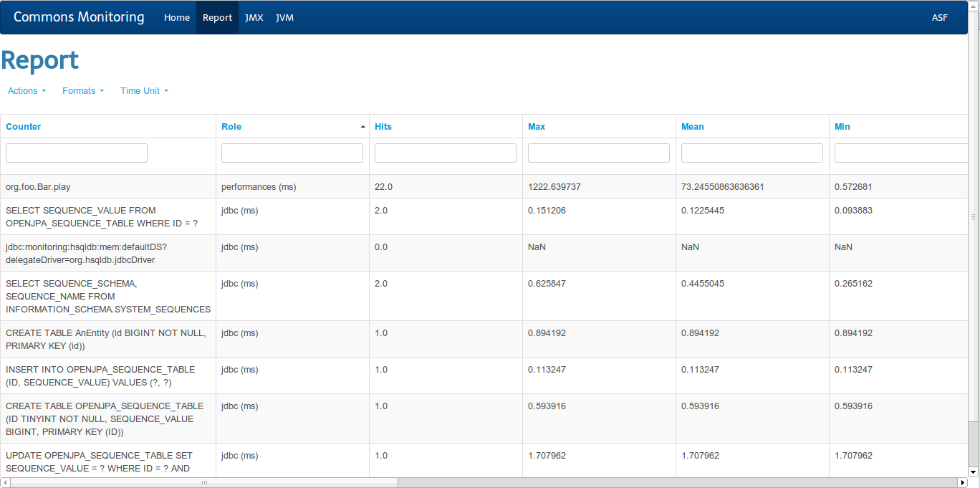
Task: Sort the table by the Counter column
Action: (x=23, y=126)
